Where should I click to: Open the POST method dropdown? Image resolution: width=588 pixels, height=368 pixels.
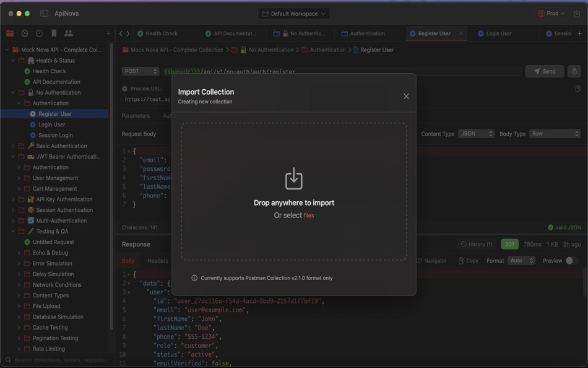pos(141,71)
